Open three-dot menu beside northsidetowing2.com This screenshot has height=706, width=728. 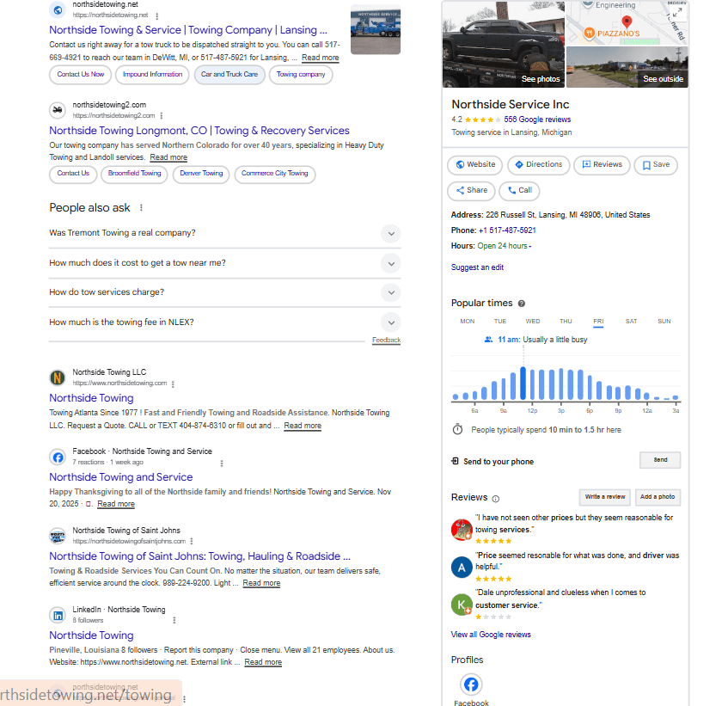tap(161, 115)
